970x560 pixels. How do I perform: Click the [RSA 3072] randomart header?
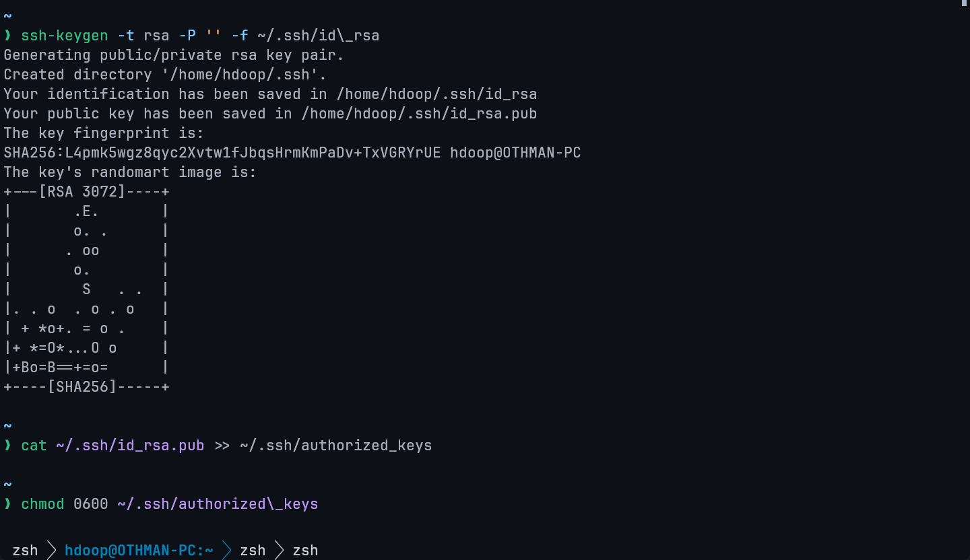click(82, 192)
